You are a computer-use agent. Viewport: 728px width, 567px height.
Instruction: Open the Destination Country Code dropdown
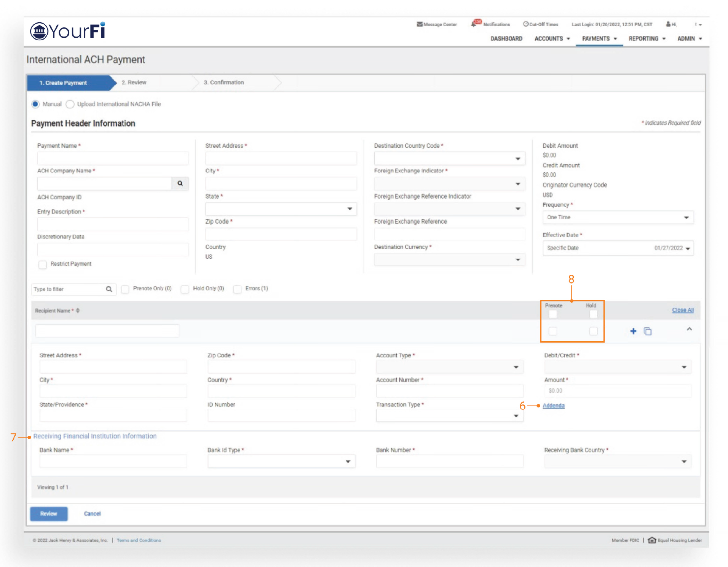point(449,158)
